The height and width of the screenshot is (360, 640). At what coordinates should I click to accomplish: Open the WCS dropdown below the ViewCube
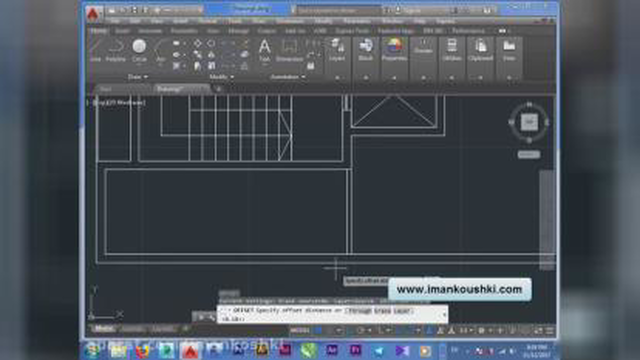[529, 154]
